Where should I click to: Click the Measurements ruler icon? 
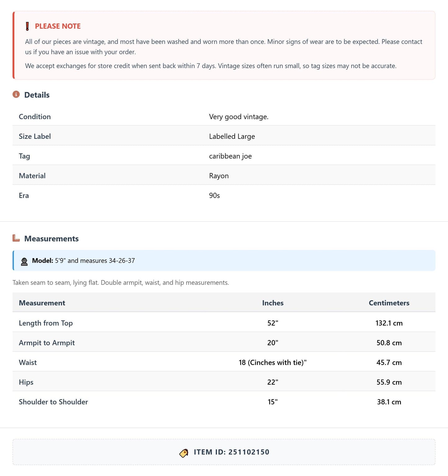(16, 238)
